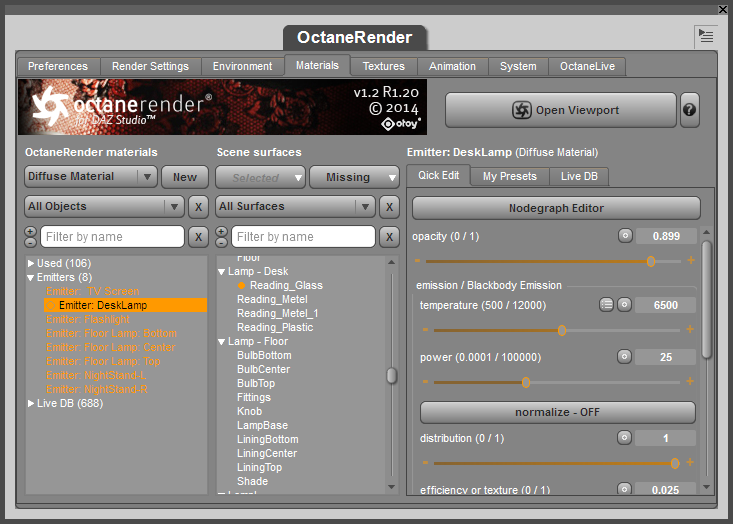Expand the Used (106) group
The height and width of the screenshot is (524, 733).
tap(31, 263)
